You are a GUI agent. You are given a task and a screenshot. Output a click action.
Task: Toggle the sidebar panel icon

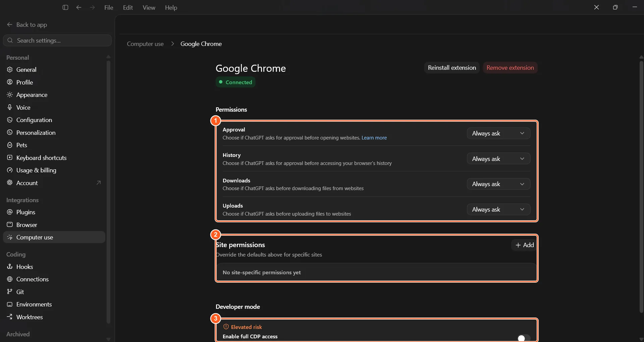pyautogui.click(x=65, y=7)
